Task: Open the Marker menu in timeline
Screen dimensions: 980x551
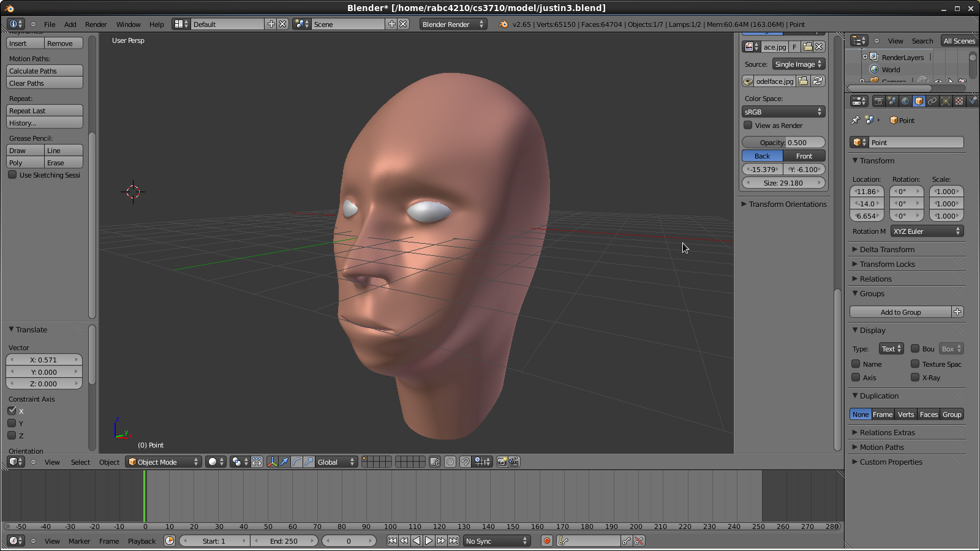Action: 80,541
